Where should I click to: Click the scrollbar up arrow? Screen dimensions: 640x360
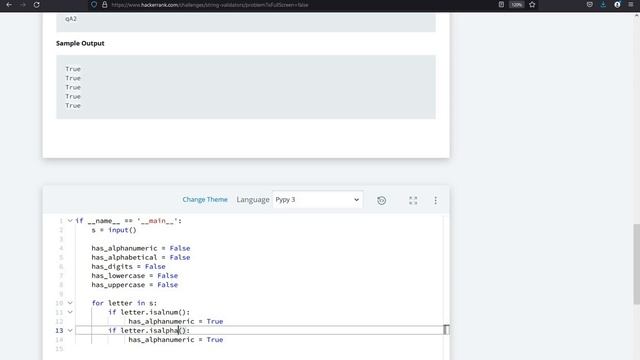pyautogui.click(x=636, y=16)
